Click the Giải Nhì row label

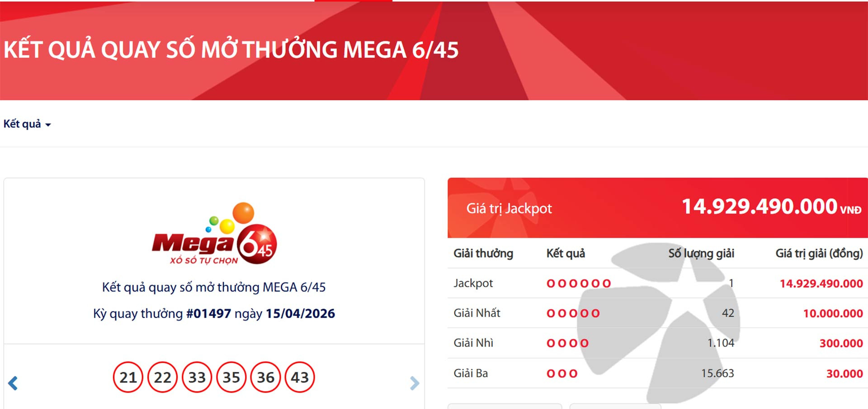point(473,343)
